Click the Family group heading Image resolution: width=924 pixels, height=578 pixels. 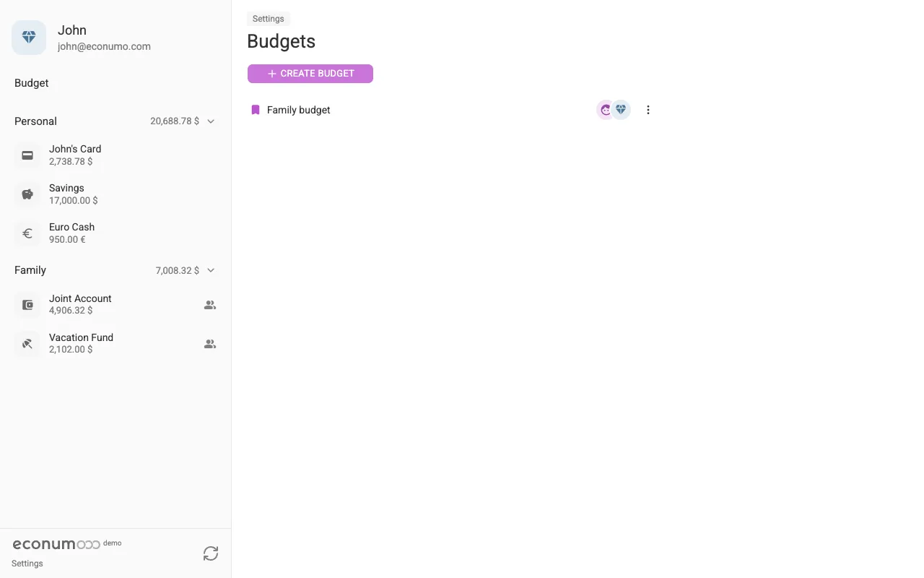click(x=30, y=270)
